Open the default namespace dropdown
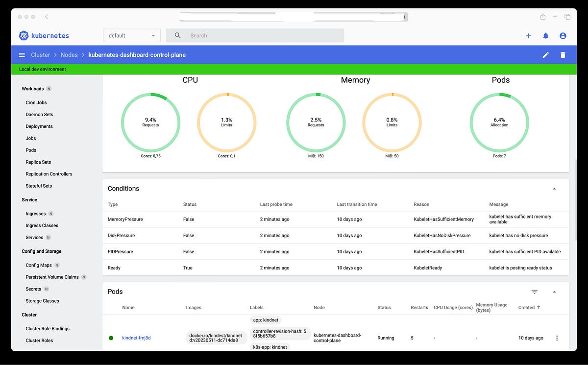The width and height of the screenshot is (588, 365). coord(131,35)
